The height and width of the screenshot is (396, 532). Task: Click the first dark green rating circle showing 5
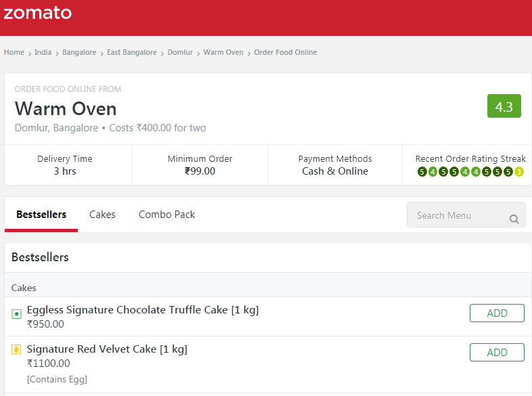coord(422,172)
